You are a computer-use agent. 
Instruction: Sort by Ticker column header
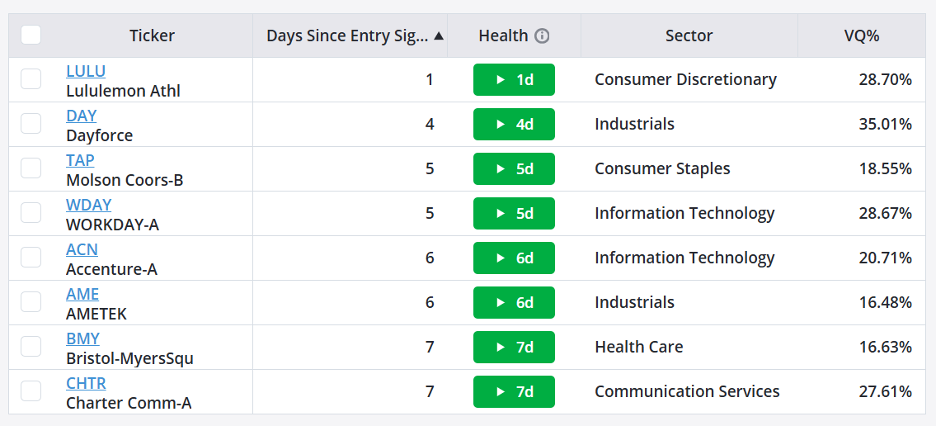(x=152, y=36)
